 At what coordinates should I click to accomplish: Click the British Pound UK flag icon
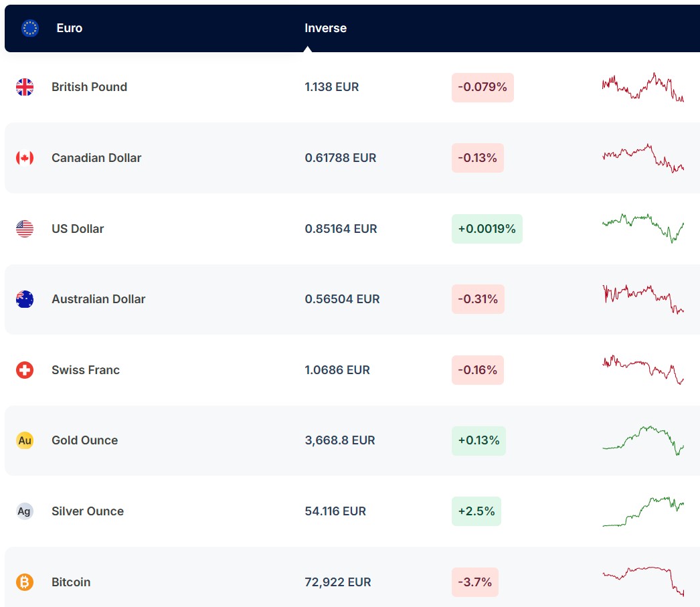pyautogui.click(x=25, y=87)
